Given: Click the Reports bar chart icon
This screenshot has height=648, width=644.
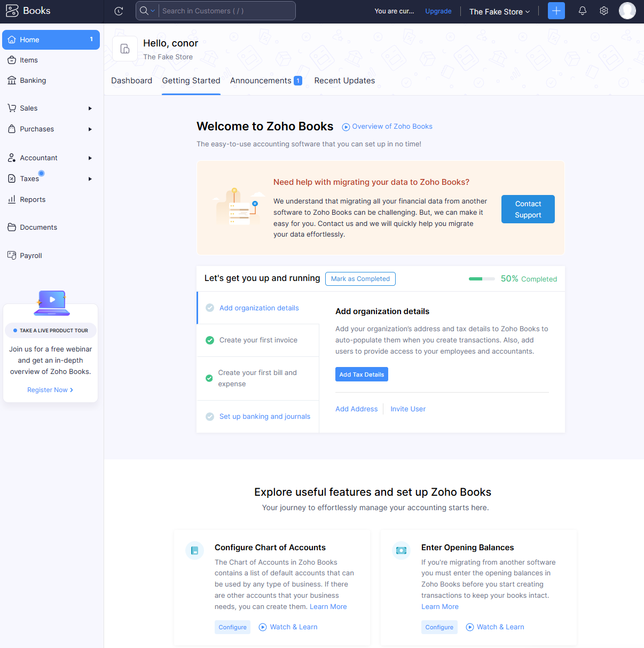Looking at the screenshot, I should [12, 199].
